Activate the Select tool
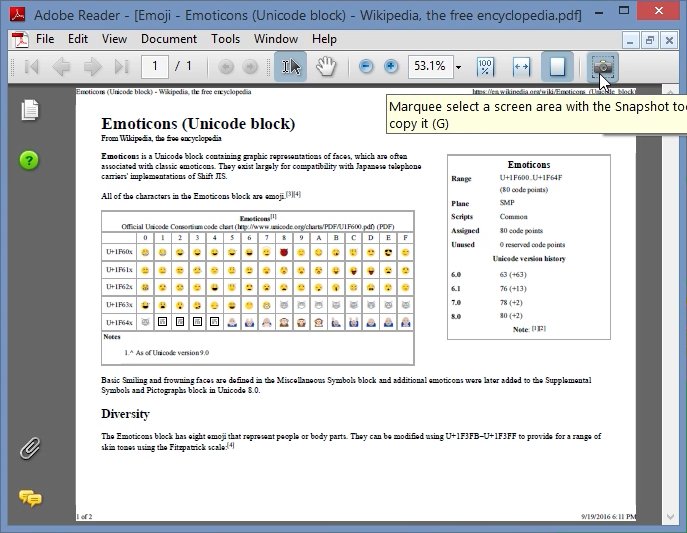The width and height of the screenshot is (687, 533). point(290,67)
